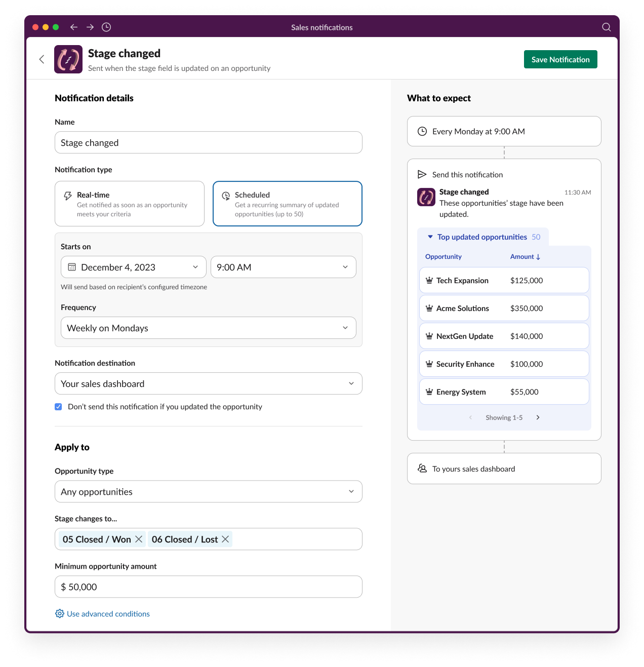Click the person icon beside To yours sales dashboard
Image resolution: width=644 pixels, height=667 pixels.
(422, 468)
